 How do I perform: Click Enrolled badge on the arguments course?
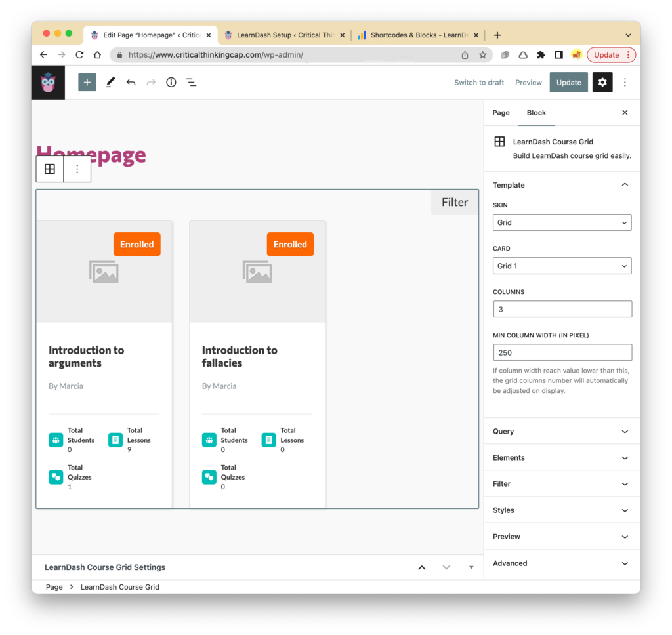coord(136,244)
